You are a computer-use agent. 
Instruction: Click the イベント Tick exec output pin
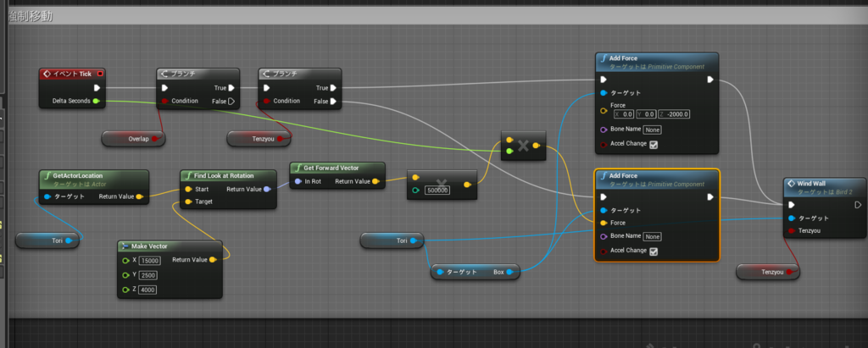[x=97, y=87]
